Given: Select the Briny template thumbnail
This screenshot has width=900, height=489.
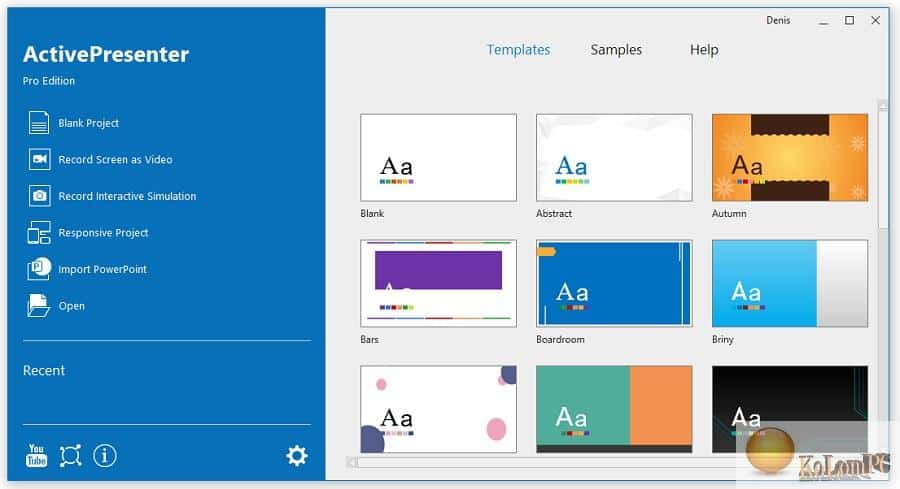Looking at the screenshot, I should pyautogui.click(x=790, y=283).
